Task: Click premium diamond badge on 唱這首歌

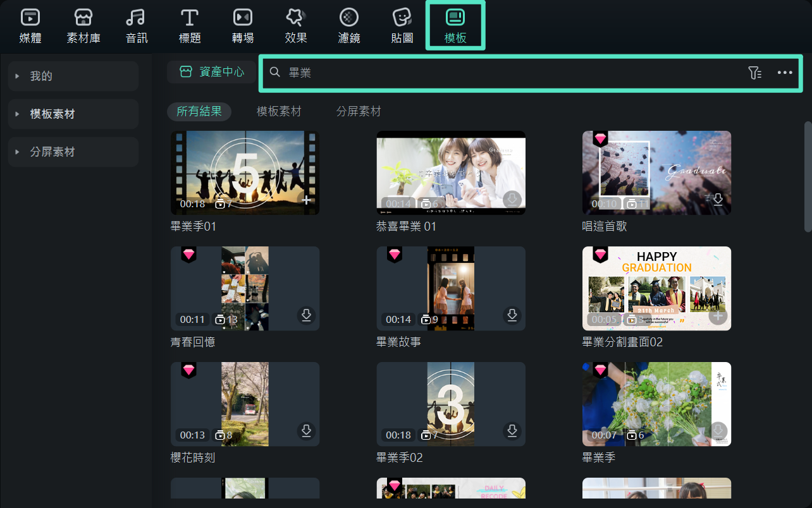Action: [x=600, y=139]
